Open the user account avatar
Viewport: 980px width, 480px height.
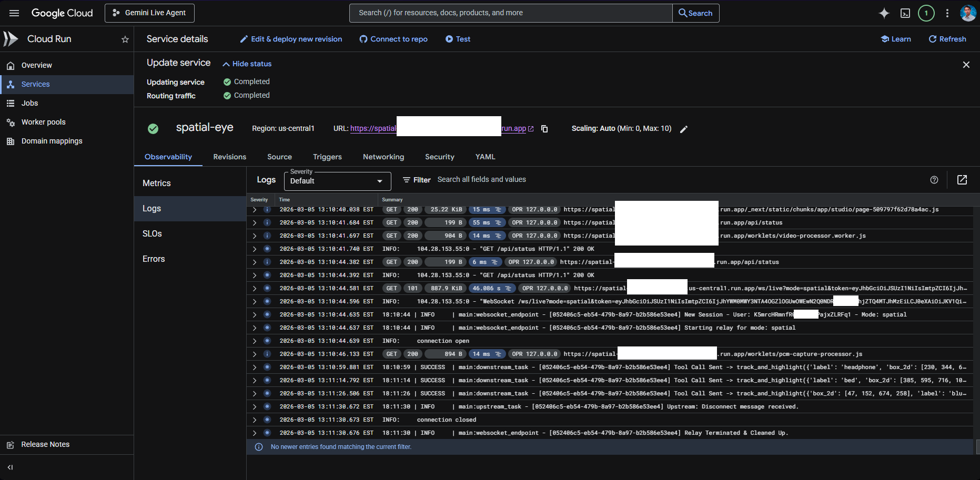pos(968,13)
